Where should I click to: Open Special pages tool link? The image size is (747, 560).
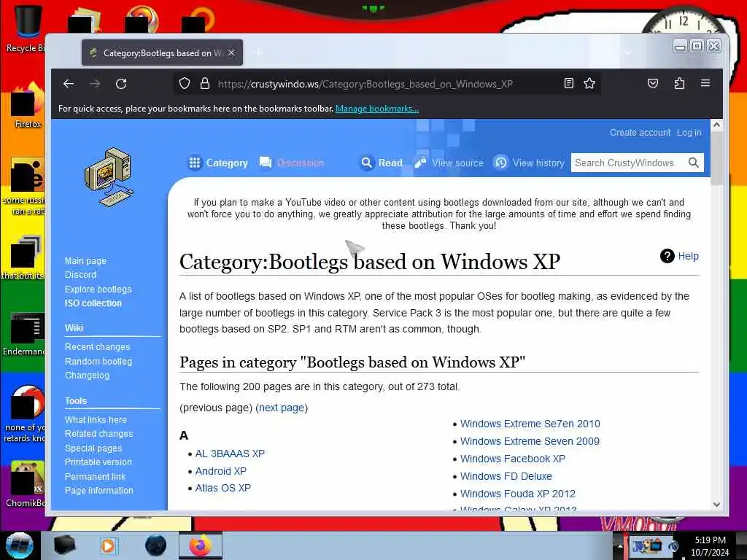pos(93,448)
